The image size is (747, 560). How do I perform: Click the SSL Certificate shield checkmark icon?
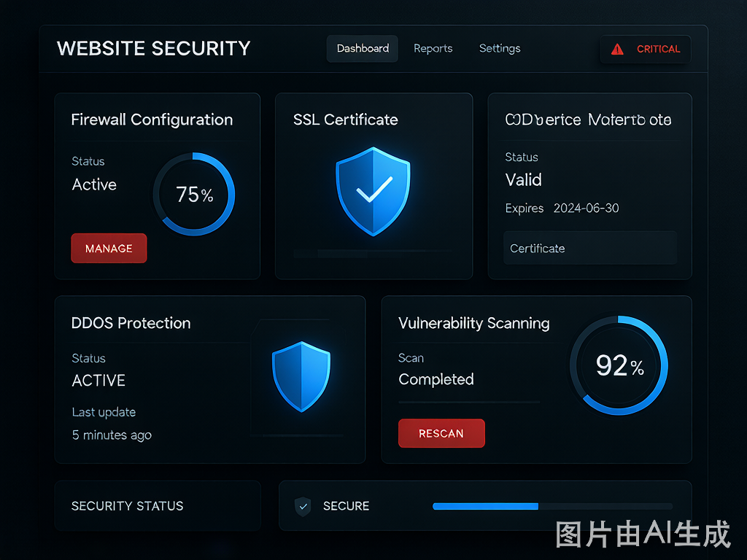(x=373, y=192)
